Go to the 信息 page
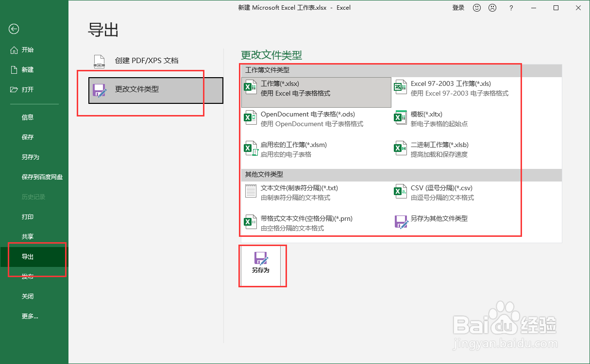The image size is (590, 364). tap(28, 116)
